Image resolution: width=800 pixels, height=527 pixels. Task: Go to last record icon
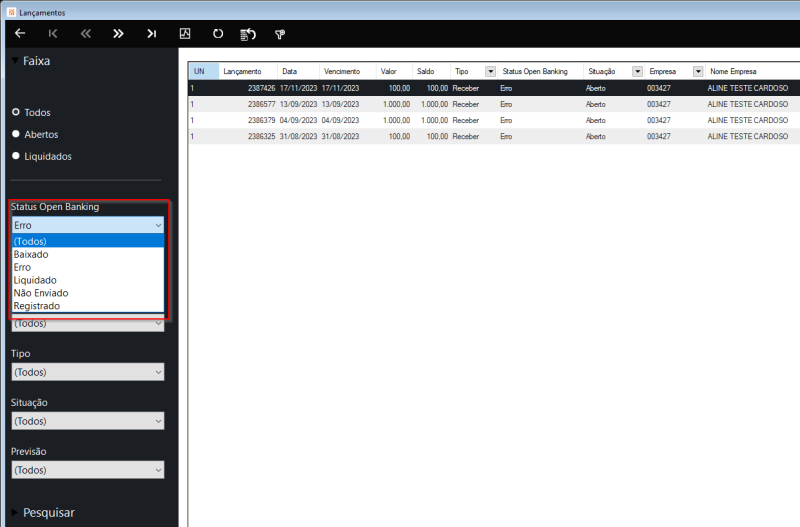[152, 34]
